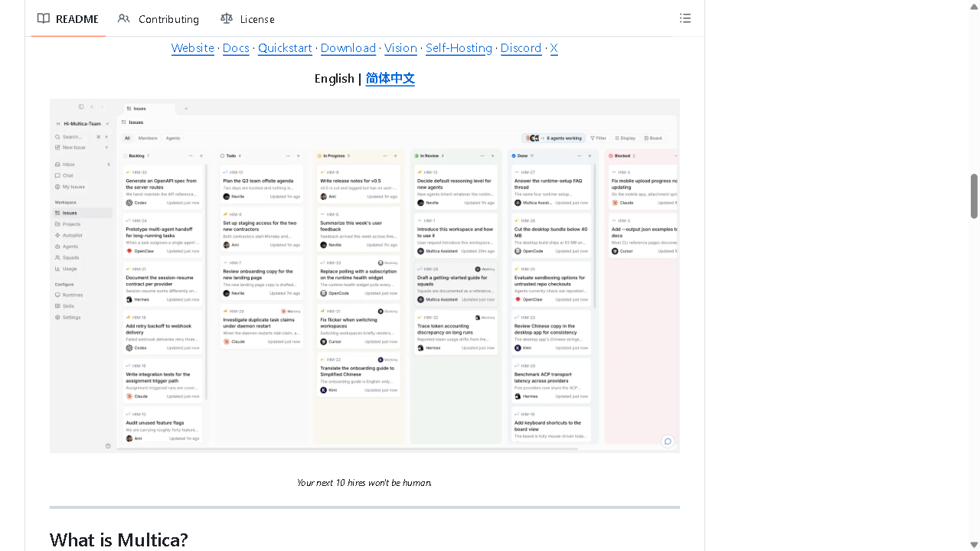Open the README outline list icon
Screen dimensions: 980x551
(685, 18)
